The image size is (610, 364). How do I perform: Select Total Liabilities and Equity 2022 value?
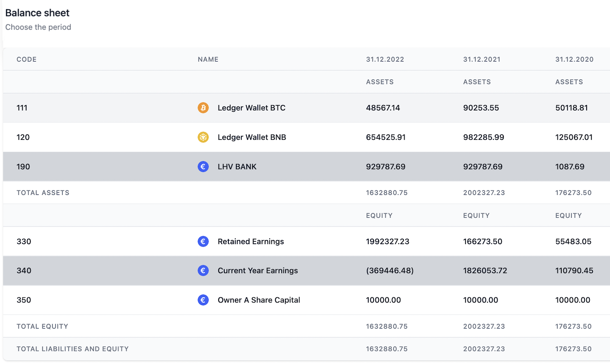387,349
